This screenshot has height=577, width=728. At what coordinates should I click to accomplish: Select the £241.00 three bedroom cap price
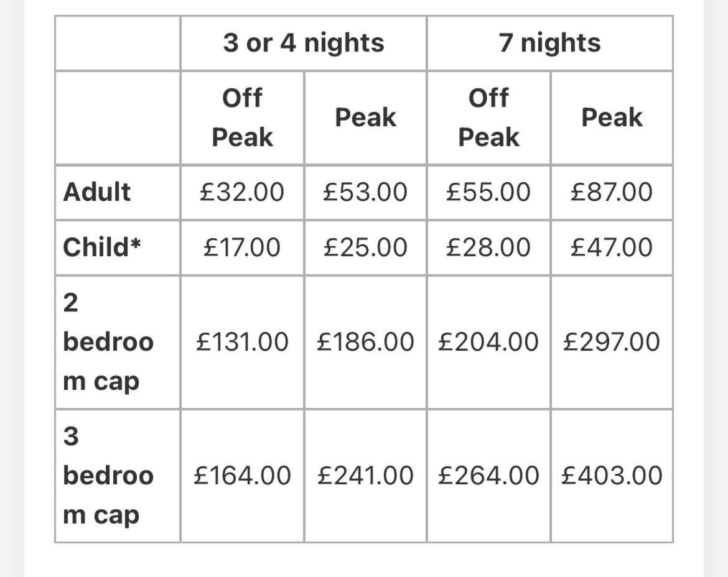[365, 476]
